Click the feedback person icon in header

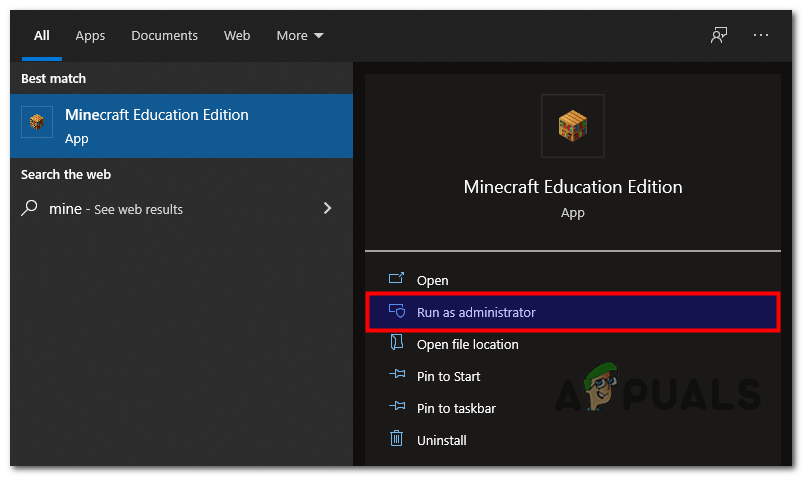(719, 35)
